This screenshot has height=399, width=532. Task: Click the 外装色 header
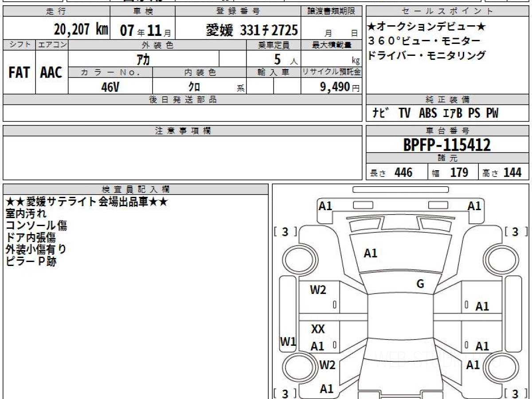(157, 45)
